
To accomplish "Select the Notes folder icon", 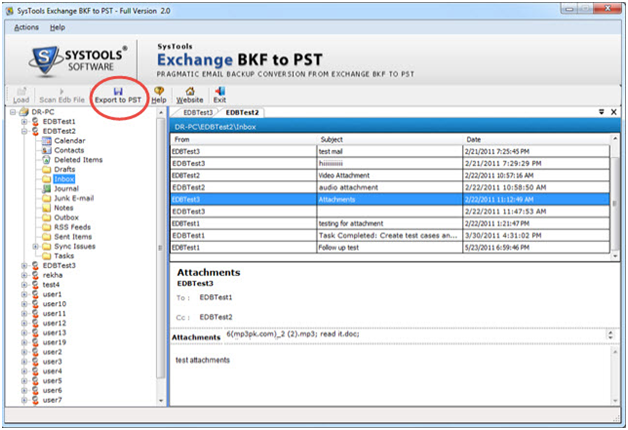I will pyautogui.click(x=47, y=208).
